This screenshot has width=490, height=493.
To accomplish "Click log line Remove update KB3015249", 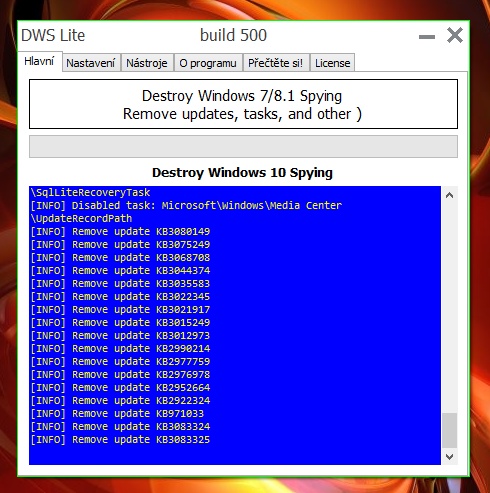I will [x=120, y=323].
